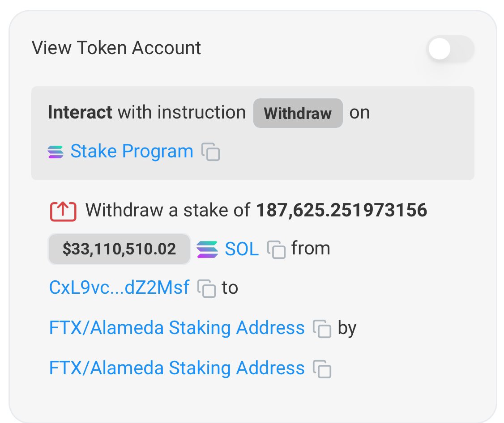The image size is (504, 423).
Task: Click the Interact with instruction header
Action: [x=147, y=112]
